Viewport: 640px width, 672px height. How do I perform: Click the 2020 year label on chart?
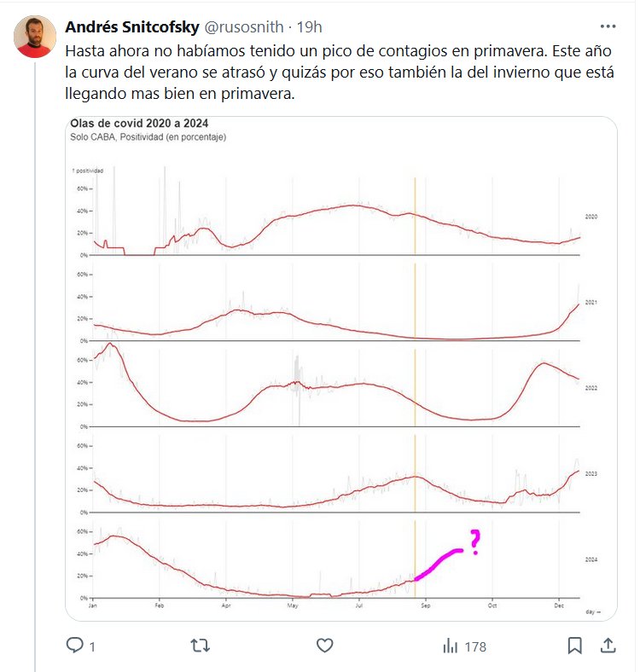click(591, 217)
